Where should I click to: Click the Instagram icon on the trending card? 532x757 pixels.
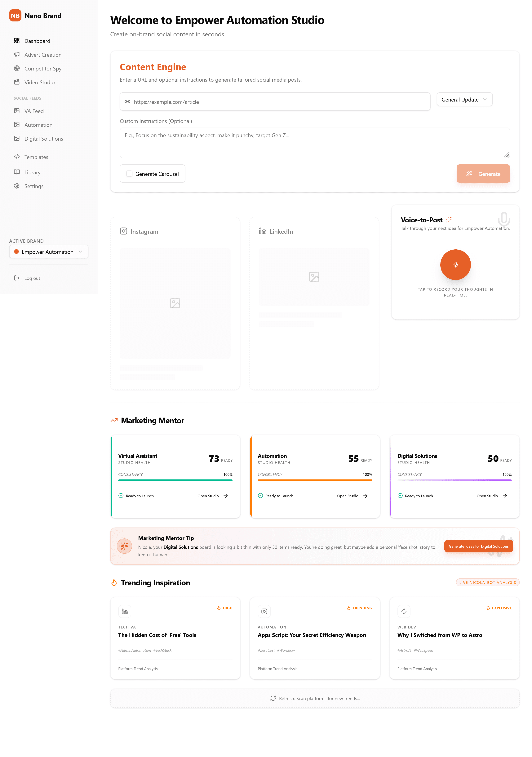coord(264,611)
